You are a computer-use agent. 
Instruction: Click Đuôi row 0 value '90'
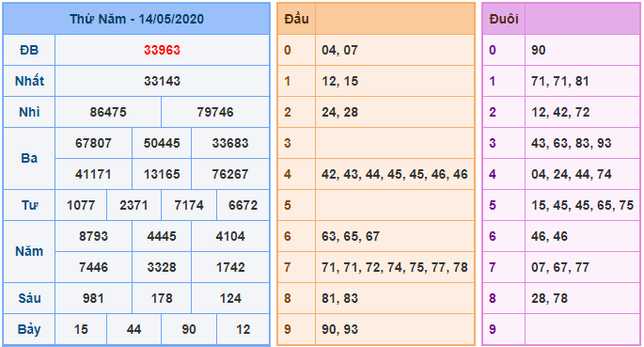539,50
